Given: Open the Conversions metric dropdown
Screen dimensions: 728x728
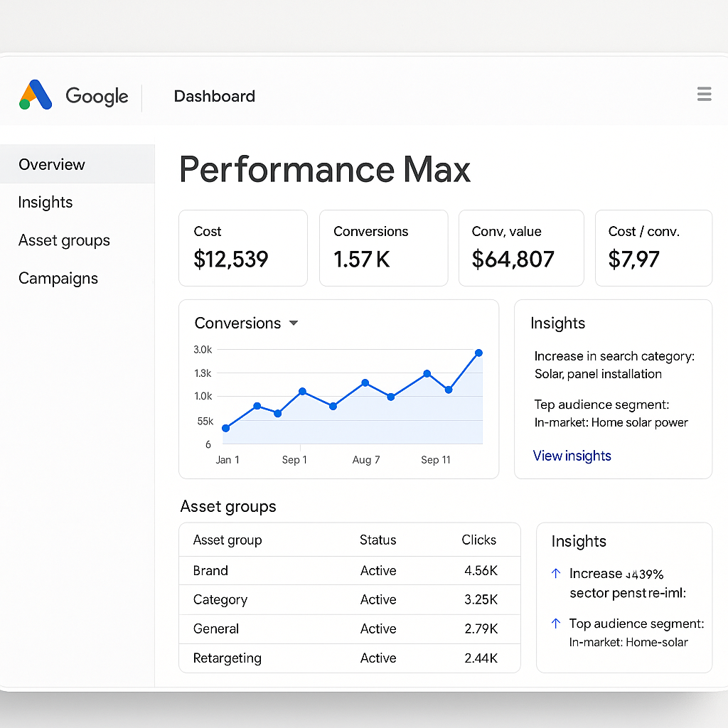Looking at the screenshot, I should pos(294,323).
